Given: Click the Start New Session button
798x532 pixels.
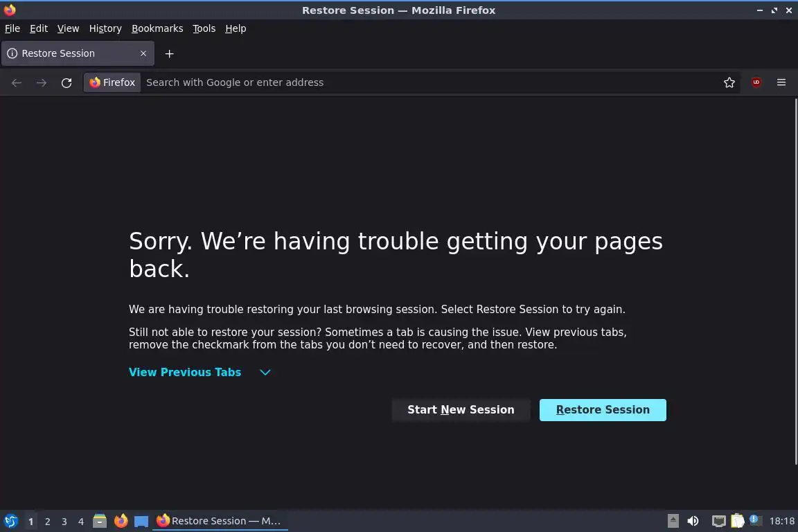Looking at the screenshot, I should pos(461,410).
